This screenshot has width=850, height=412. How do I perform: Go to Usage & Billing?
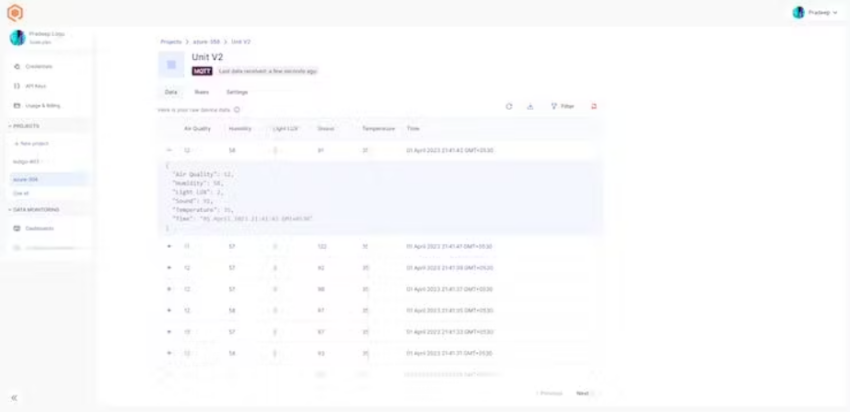click(42, 105)
